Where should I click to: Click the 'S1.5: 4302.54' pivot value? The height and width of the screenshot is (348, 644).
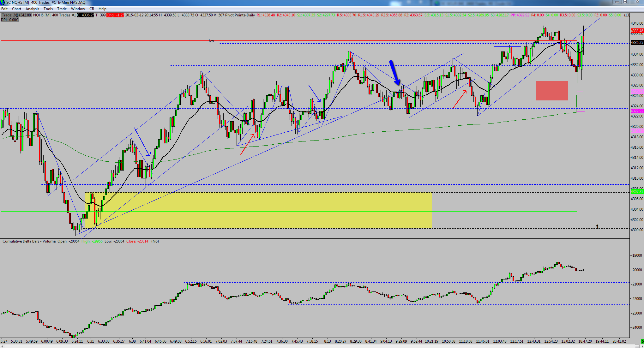[455, 15]
